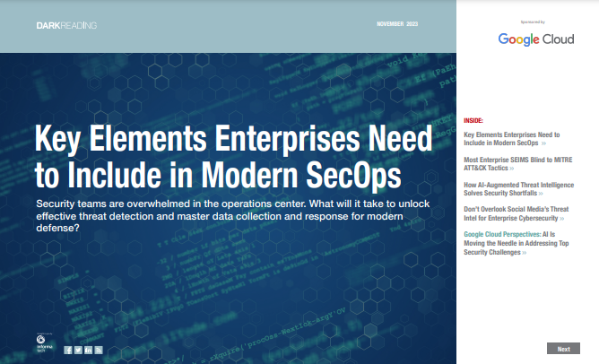Screen dimensions: 599x364
Task: Click the 'NOVEMBER 2023' date text
Action: click(397, 24)
